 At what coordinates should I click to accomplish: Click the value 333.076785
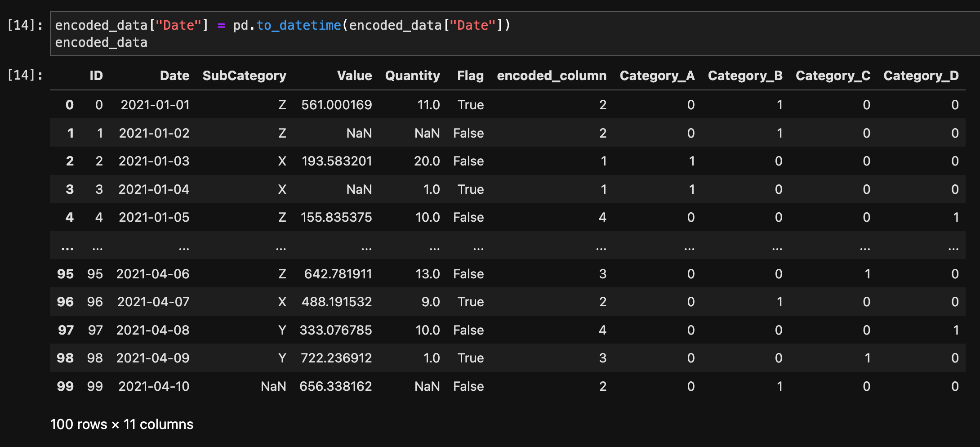pos(336,330)
